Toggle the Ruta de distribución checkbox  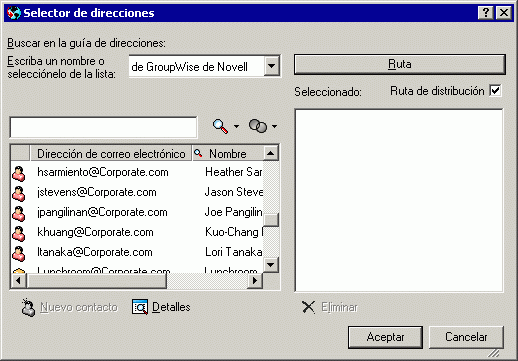tap(495, 90)
